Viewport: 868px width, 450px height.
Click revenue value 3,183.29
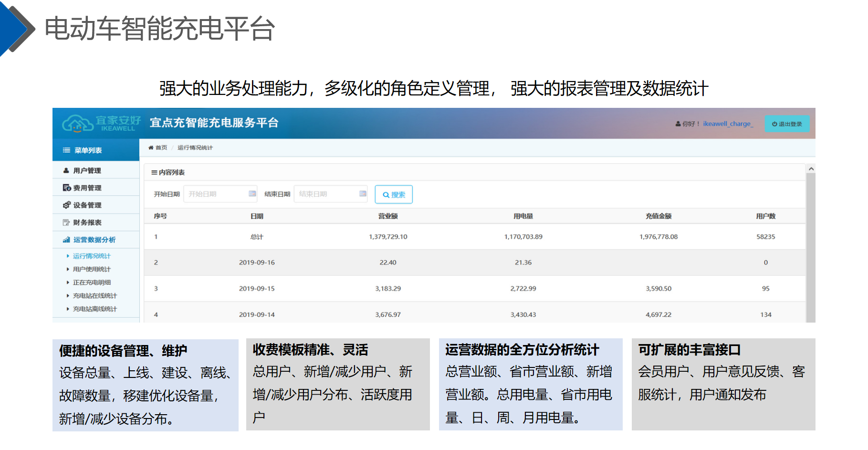click(388, 289)
